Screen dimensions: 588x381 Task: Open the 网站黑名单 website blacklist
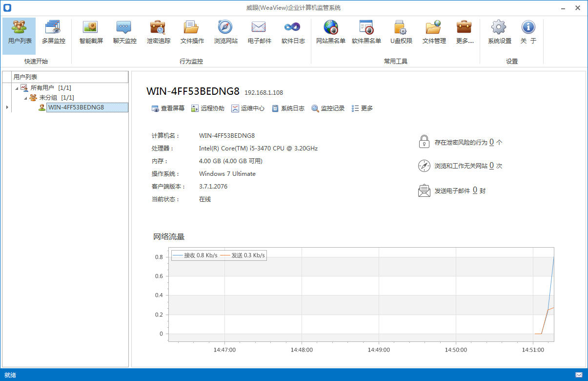(x=330, y=32)
